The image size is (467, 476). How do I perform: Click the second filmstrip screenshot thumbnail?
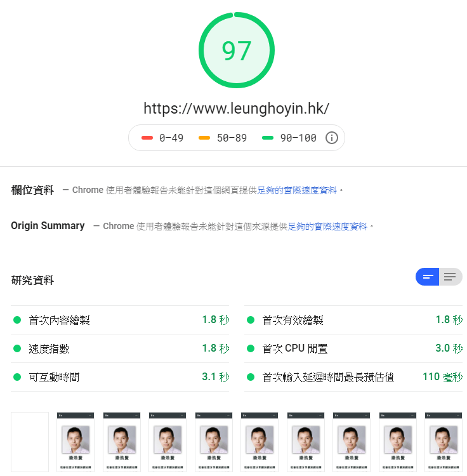[76, 442]
